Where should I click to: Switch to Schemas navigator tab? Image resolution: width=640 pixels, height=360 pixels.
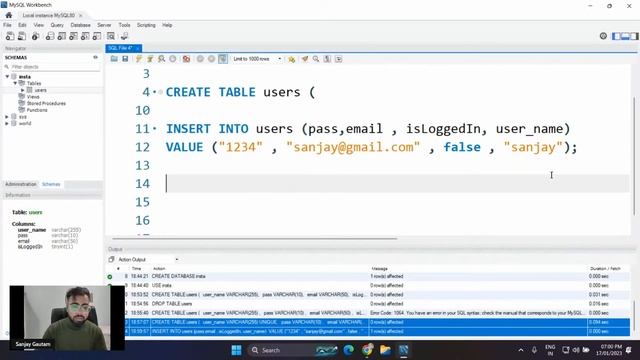pyautogui.click(x=51, y=184)
